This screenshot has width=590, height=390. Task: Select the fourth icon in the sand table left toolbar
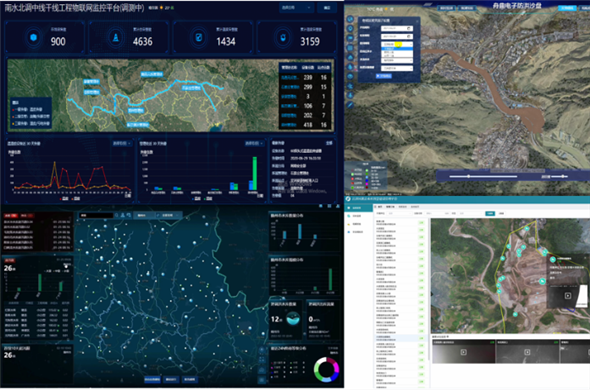[x=350, y=48]
